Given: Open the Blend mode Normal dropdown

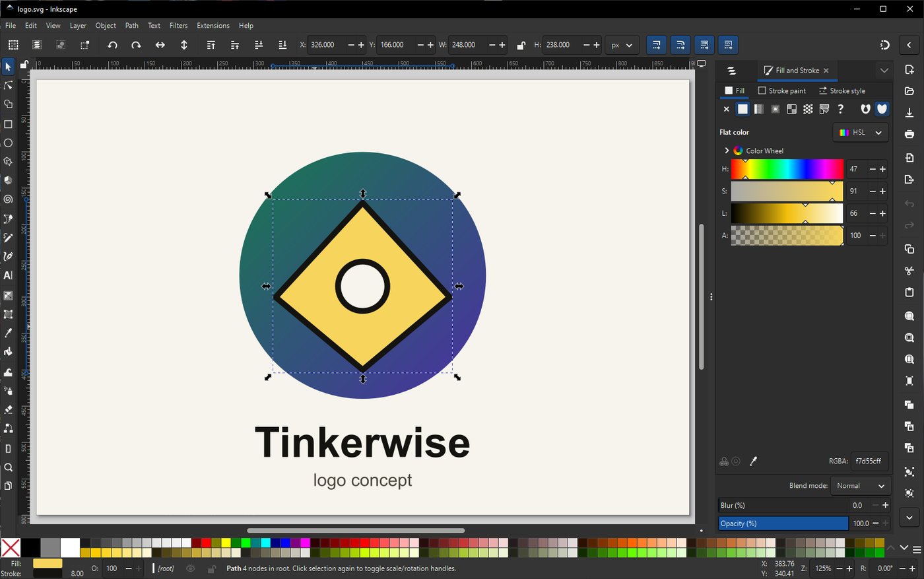Looking at the screenshot, I should pyautogui.click(x=861, y=486).
